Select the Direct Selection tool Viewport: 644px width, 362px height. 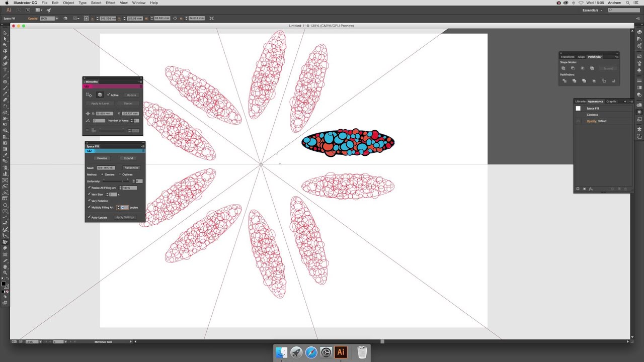click(x=5, y=39)
